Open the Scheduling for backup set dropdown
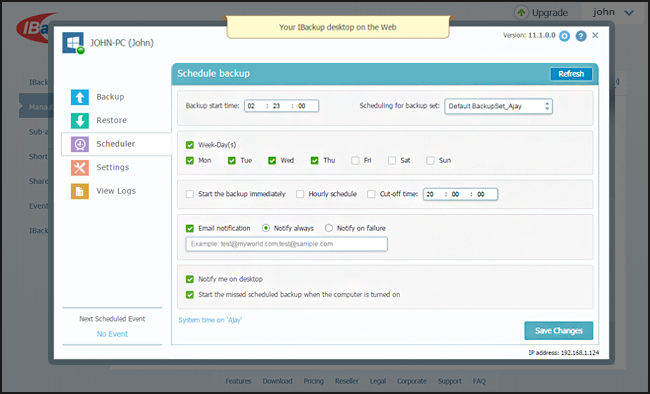Image resolution: width=650 pixels, height=394 pixels. pyautogui.click(x=498, y=106)
